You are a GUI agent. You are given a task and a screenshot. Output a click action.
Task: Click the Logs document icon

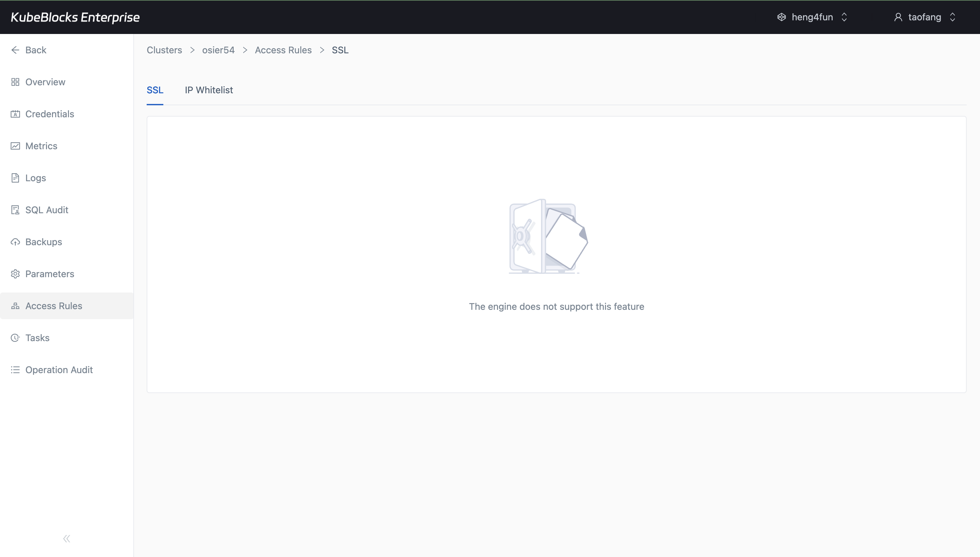coord(15,178)
